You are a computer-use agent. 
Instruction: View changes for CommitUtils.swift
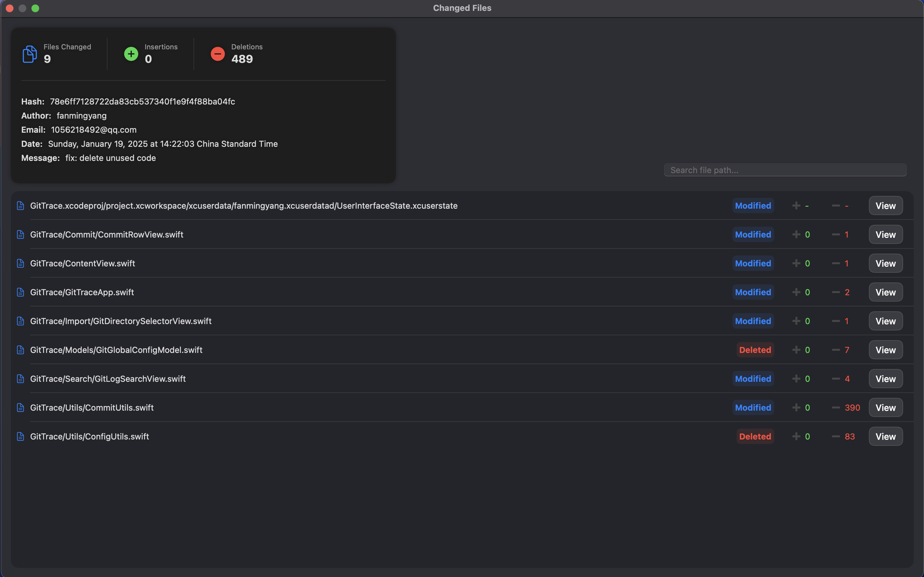[x=886, y=407]
